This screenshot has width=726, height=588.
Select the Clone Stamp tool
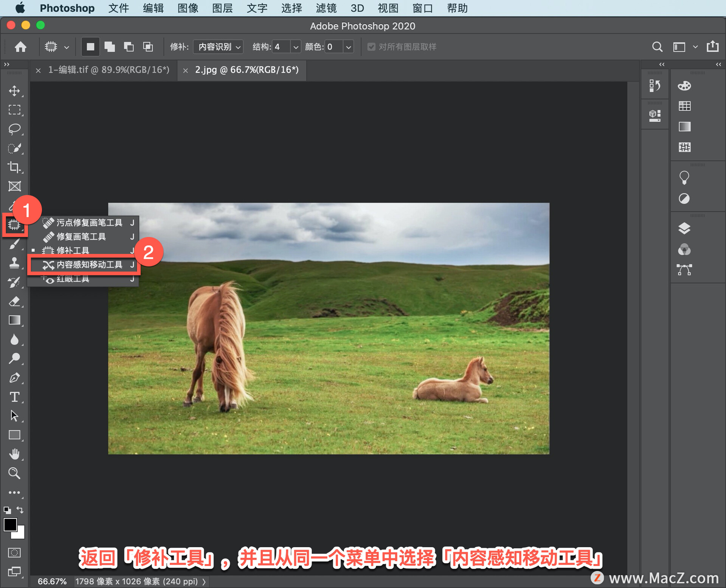(14, 263)
